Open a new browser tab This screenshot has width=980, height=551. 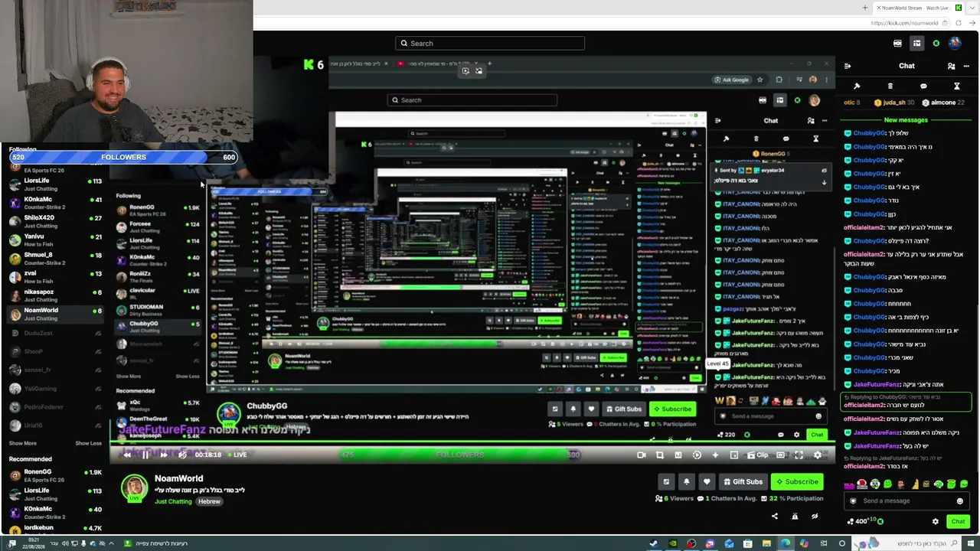865,8
